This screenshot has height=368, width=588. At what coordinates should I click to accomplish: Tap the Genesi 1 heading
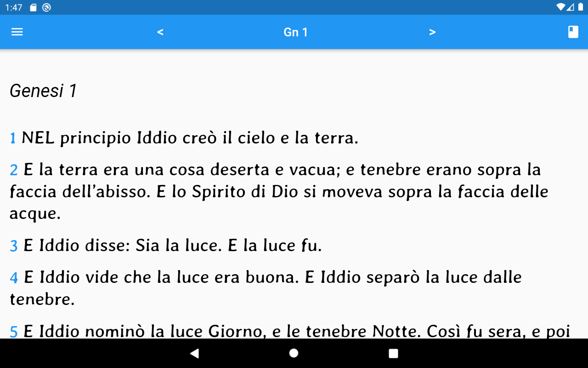pyautogui.click(x=43, y=91)
